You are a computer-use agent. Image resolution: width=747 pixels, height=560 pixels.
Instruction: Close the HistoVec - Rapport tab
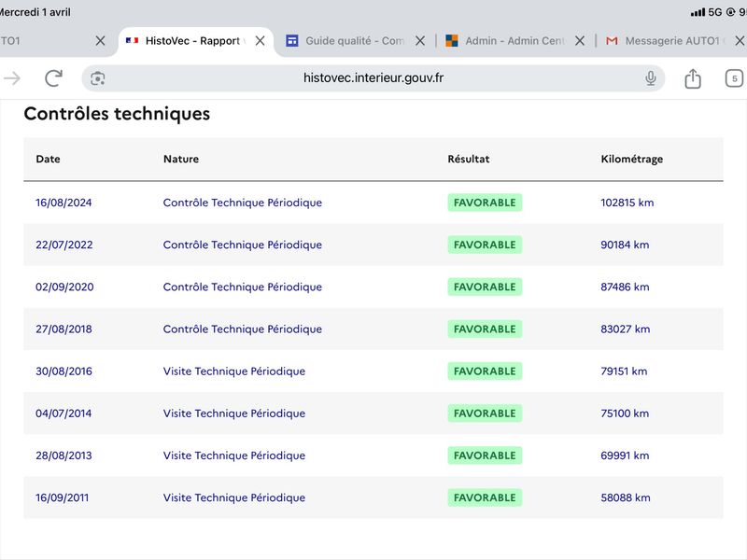tap(261, 41)
